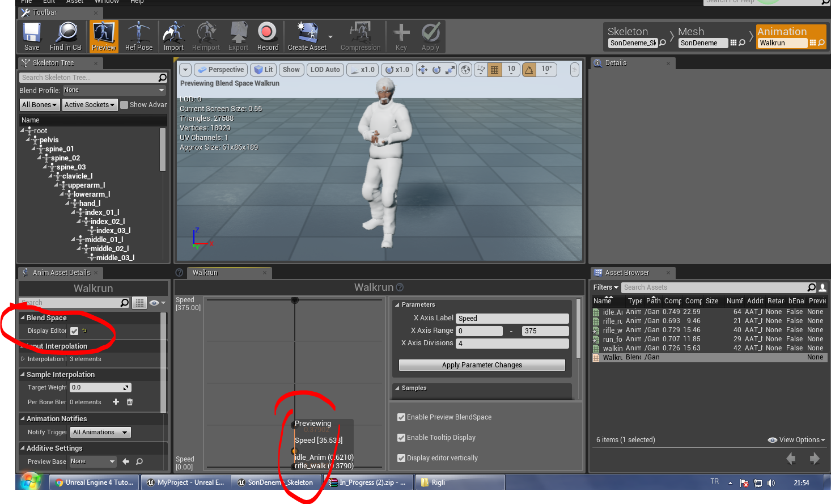Click Apply Parameter Changes button
Screen dimensions: 831x504
click(x=482, y=365)
